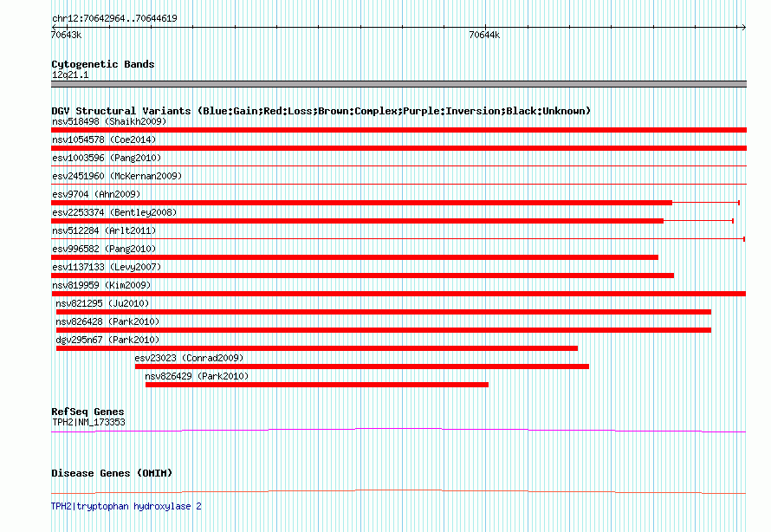Click the nsv518498 (Shaikh2009) variant label
Viewport: 771px width, 532px height.
click(109, 121)
